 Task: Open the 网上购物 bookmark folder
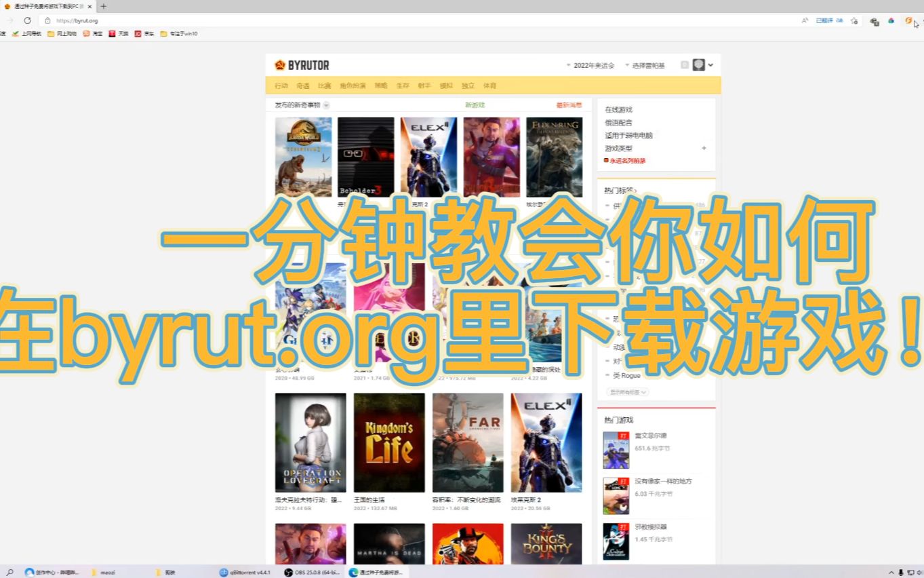[62, 33]
